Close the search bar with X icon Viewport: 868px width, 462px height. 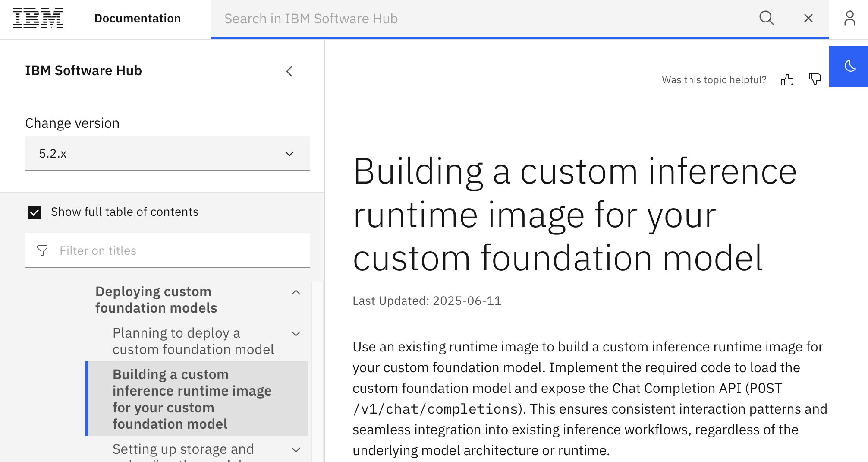click(808, 19)
